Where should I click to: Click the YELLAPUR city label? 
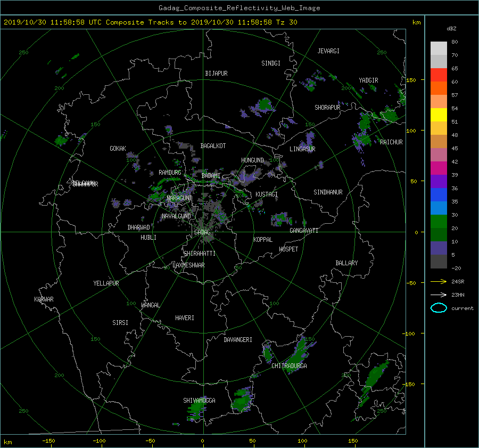106,283
